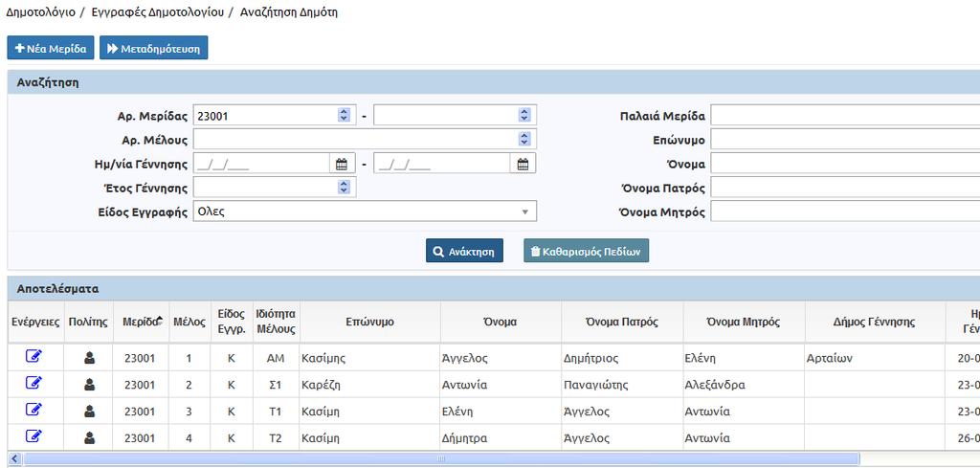The height and width of the screenshot is (468, 980).
Task: Sort results by Επώνυμο column header
Action: 370,322
